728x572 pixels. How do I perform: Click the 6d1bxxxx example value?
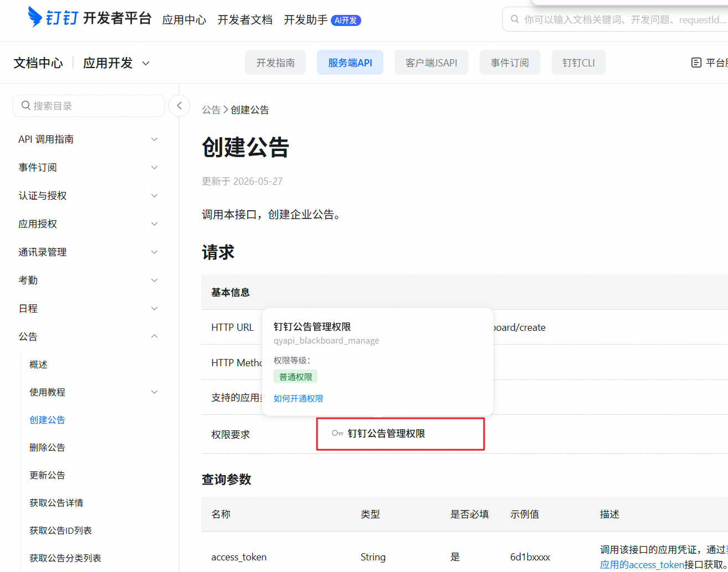530,557
